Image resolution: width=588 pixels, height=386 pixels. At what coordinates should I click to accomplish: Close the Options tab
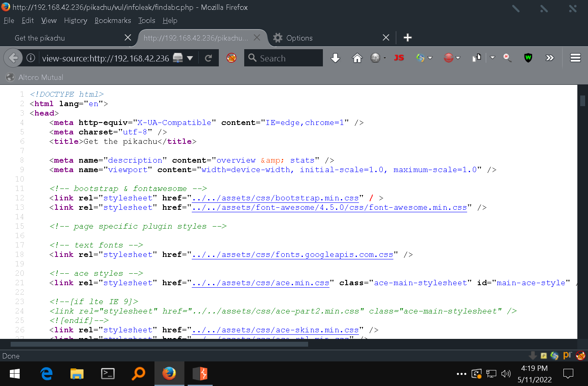[x=386, y=38]
